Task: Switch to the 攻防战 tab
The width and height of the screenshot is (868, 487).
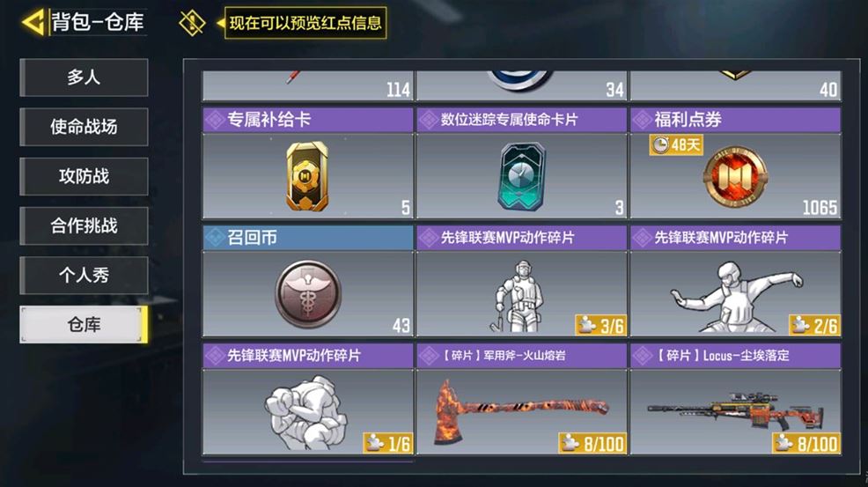Action: point(84,176)
